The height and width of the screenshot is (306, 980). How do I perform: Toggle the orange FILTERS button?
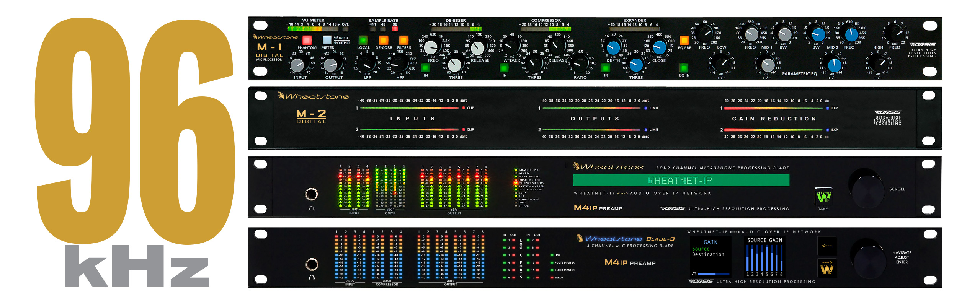[x=403, y=40]
